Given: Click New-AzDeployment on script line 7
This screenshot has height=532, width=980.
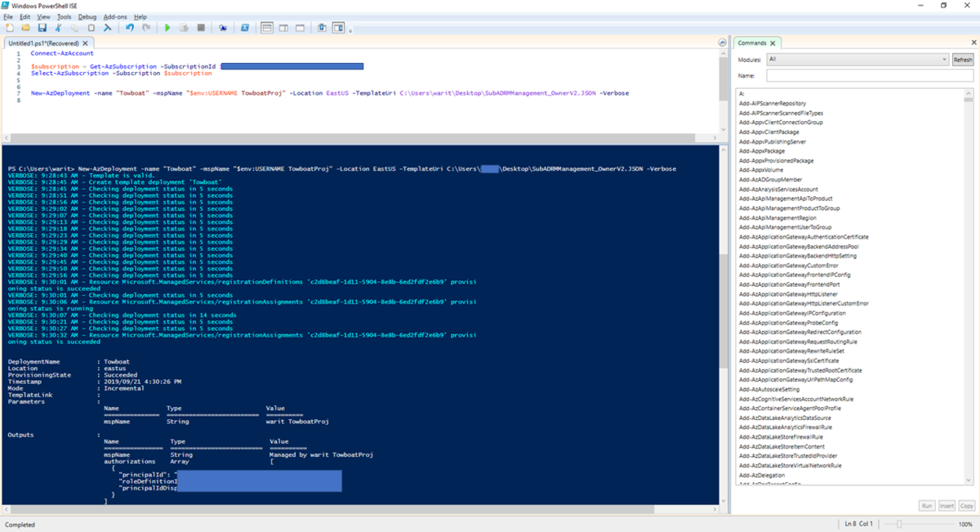Looking at the screenshot, I should pyautogui.click(x=60, y=93).
